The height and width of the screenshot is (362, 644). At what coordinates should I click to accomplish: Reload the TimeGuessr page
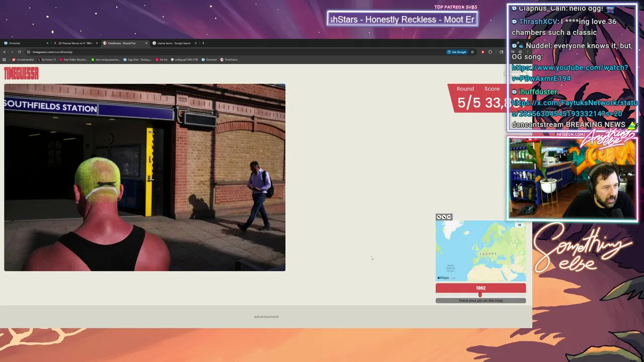[x=20, y=52]
